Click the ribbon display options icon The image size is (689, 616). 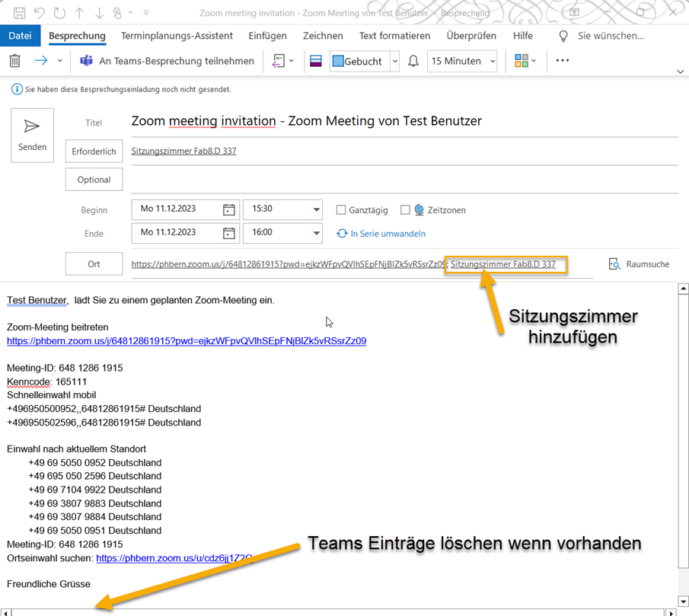[x=574, y=12]
